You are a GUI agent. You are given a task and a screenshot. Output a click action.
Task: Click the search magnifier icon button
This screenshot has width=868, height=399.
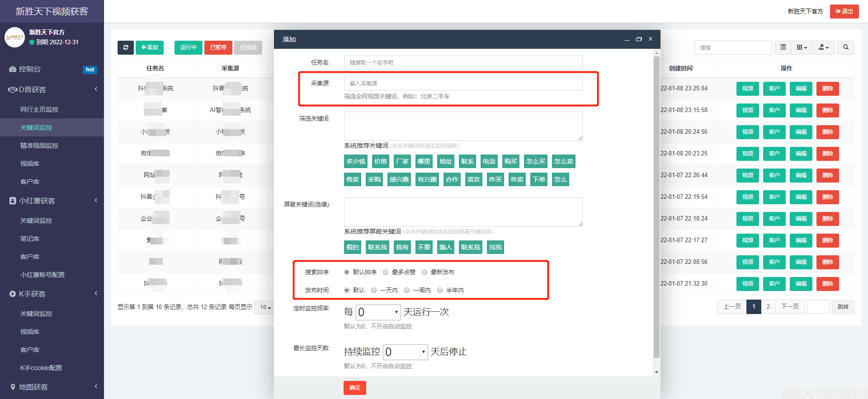(845, 47)
